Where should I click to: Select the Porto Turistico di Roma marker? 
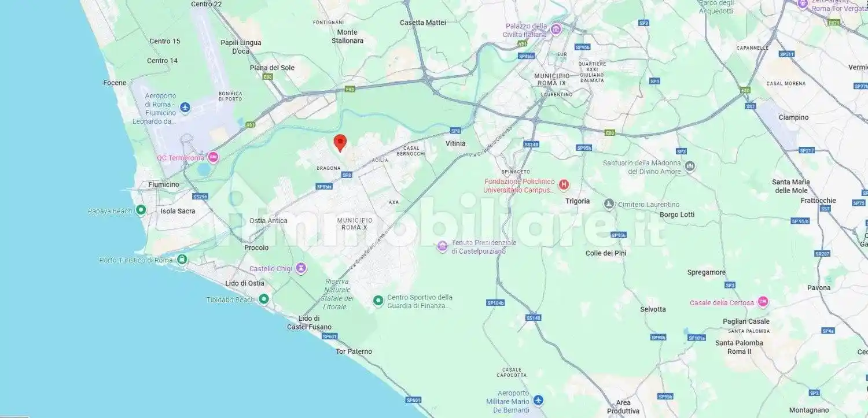pos(182,260)
